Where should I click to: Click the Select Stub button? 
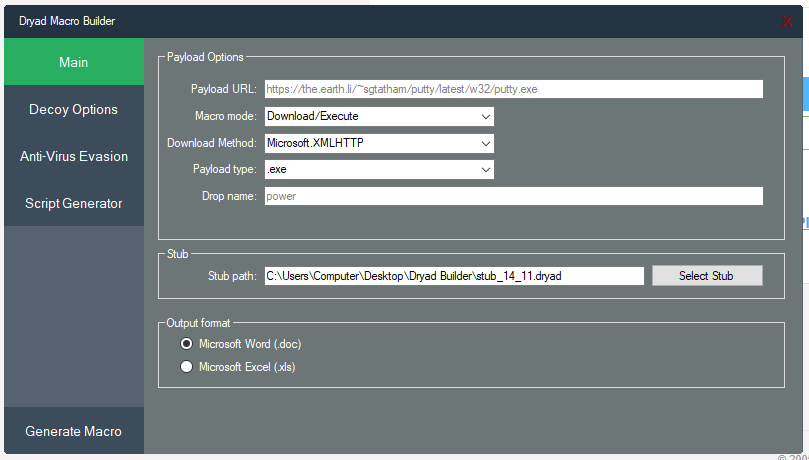[707, 275]
